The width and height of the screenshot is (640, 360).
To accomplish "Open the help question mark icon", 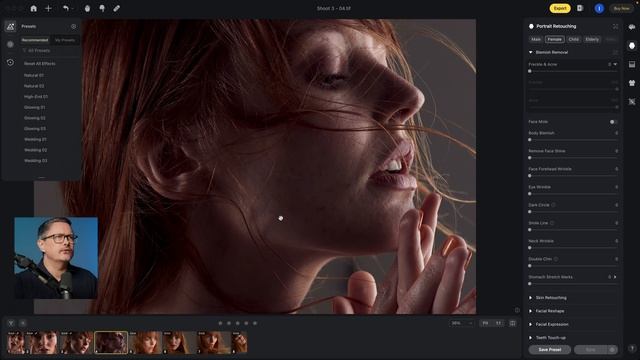I will click(x=632, y=348).
